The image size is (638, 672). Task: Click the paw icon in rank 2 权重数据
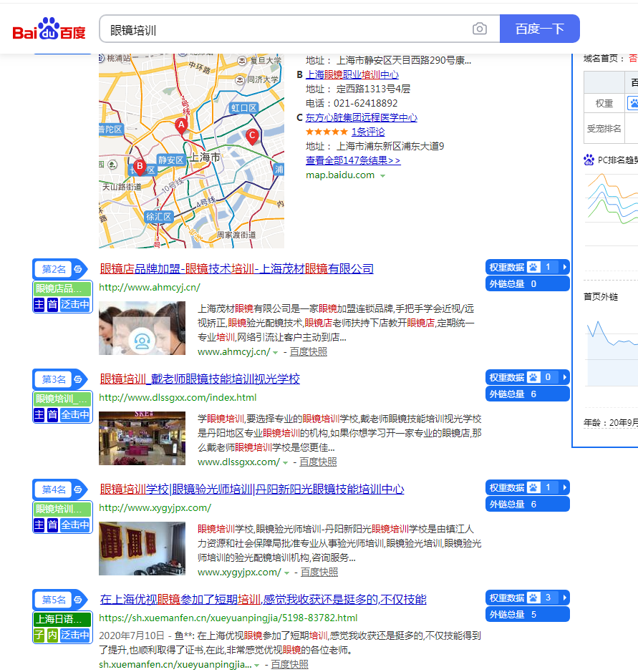pos(533,267)
